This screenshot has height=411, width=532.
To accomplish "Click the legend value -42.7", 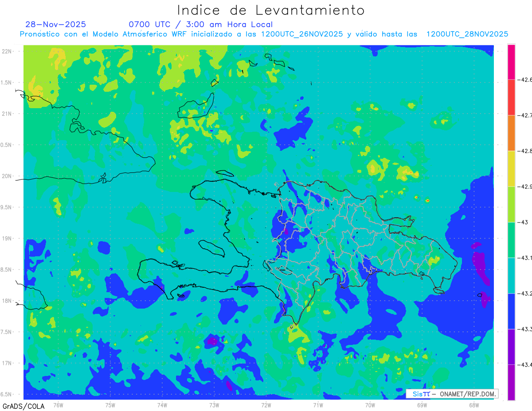I will point(525,115).
